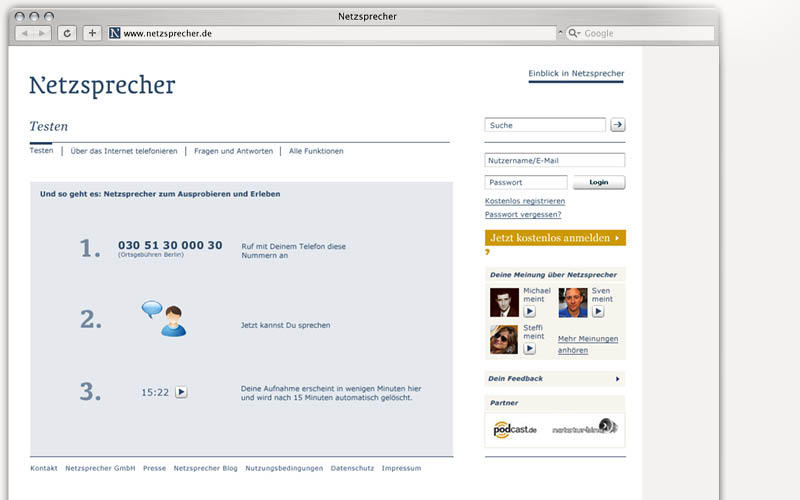Open the Passwort vergessen link
Screen dimensions: 800x500
coord(523,214)
